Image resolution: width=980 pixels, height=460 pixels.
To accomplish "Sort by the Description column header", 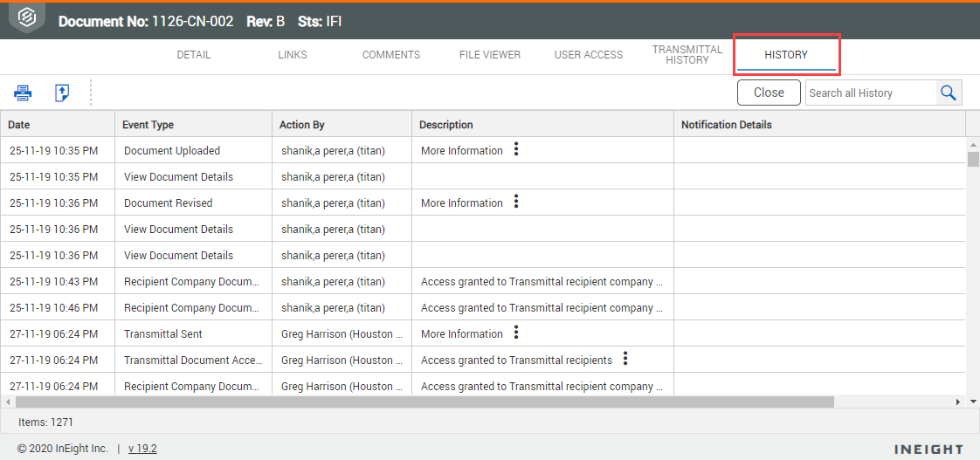I will [542, 124].
